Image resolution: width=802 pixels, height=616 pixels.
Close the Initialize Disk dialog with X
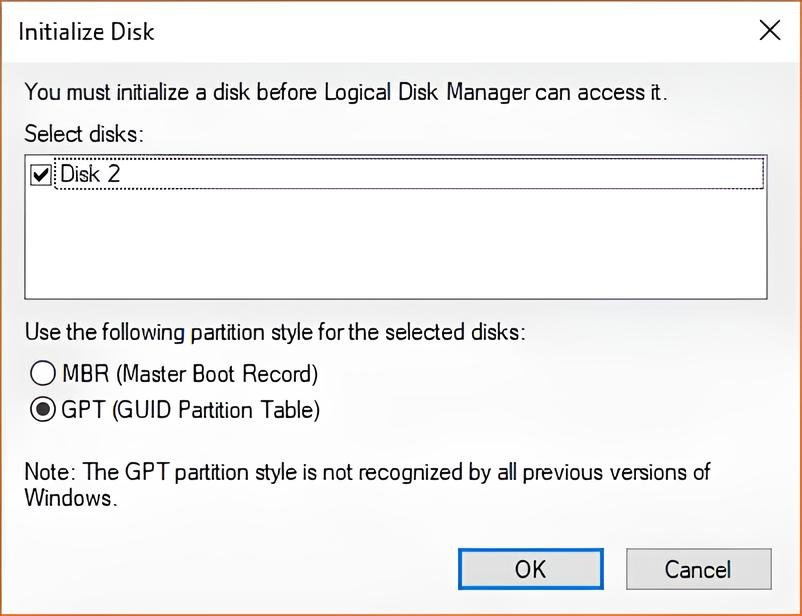(x=770, y=31)
